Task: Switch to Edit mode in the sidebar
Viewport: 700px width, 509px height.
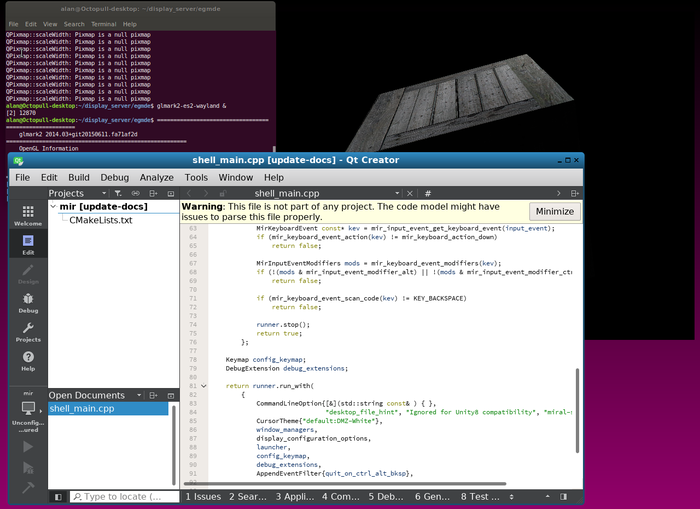Action: click(x=27, y=245)
